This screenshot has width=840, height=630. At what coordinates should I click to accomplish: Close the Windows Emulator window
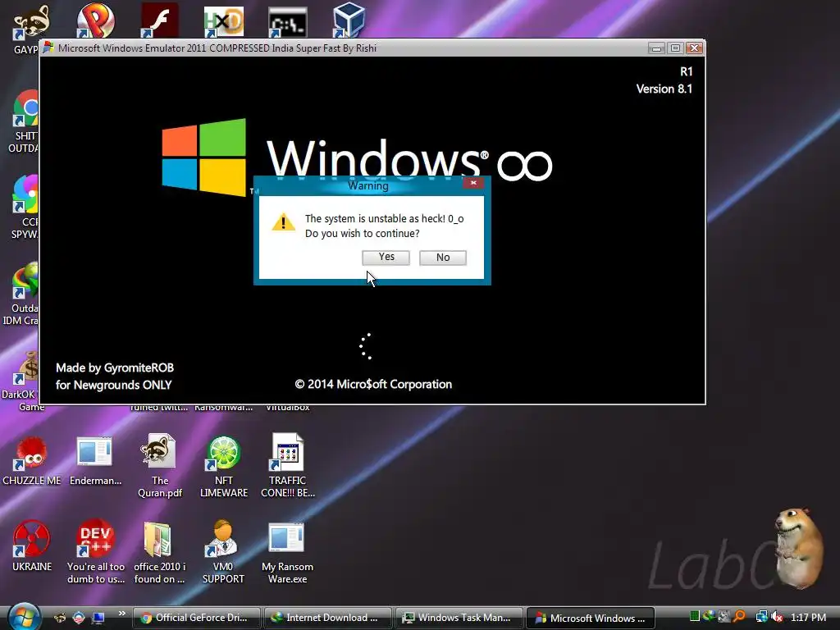point(695,48)
